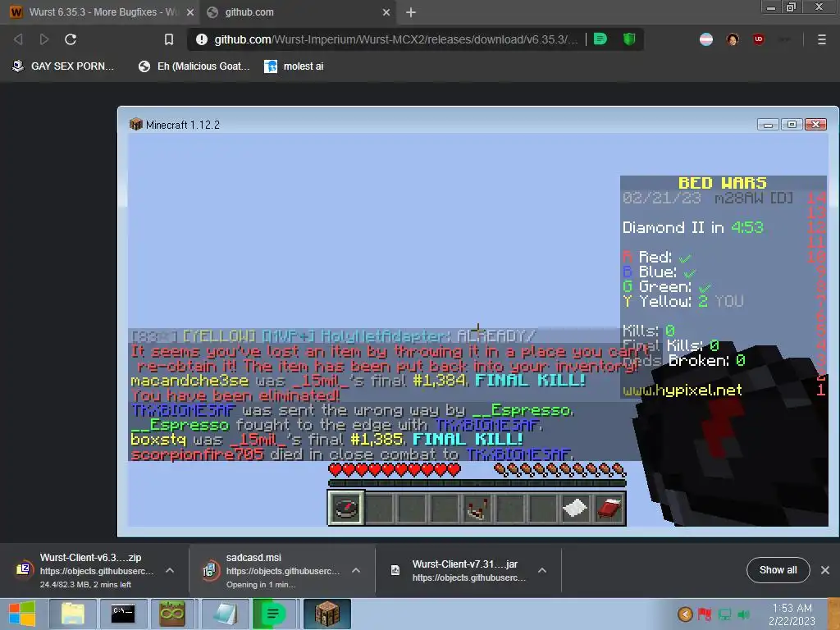Select the redstone comparator hotbar item
Image resolution: width=840 pixels, height=630 pixels.
[x=477, y=508]
